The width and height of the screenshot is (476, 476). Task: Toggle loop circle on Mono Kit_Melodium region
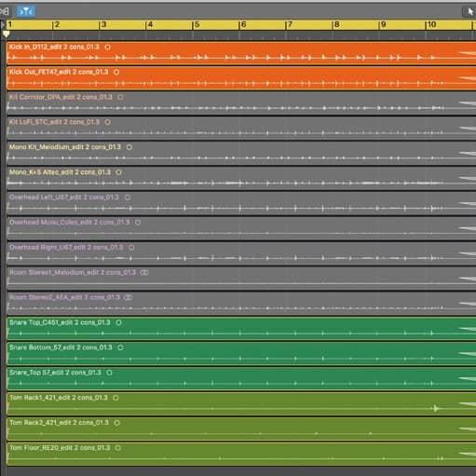(x=129, y=147)
